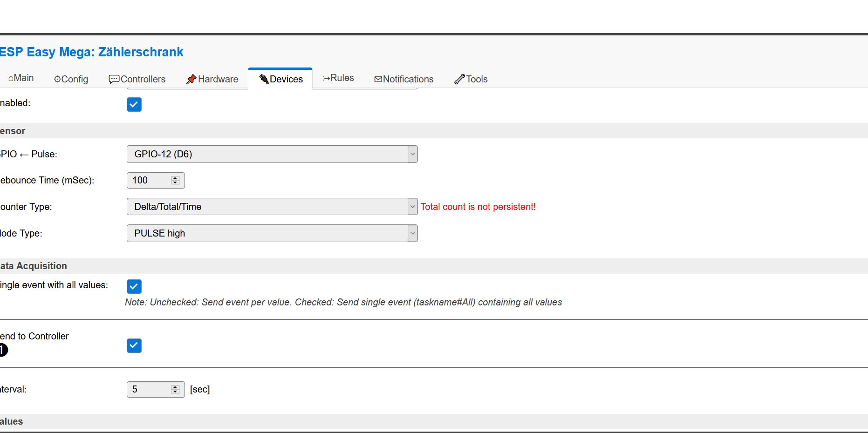This screenshot has width=868, height=433.
Task: Click the [sec] unit label
Action: 200,389
